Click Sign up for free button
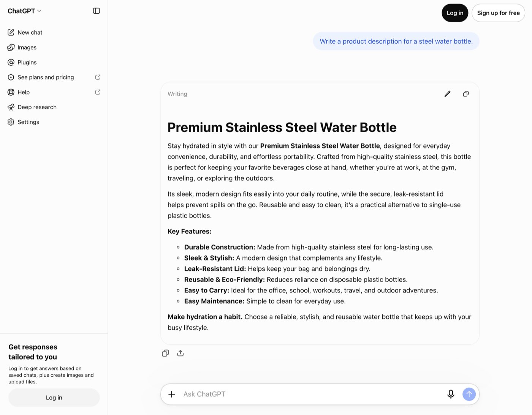Screen dimensions: 532x415 pyautogui.click(x=498, y=13)
